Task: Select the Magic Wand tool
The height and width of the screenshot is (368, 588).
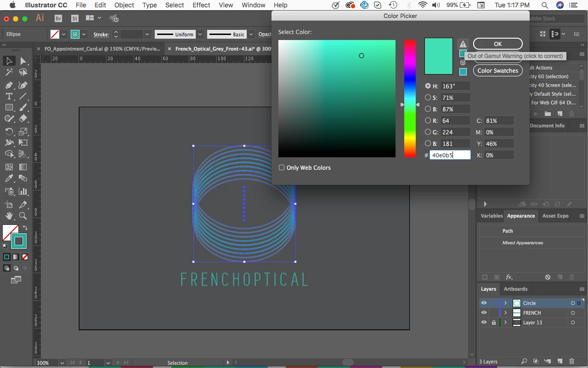Action: point(9,73)
